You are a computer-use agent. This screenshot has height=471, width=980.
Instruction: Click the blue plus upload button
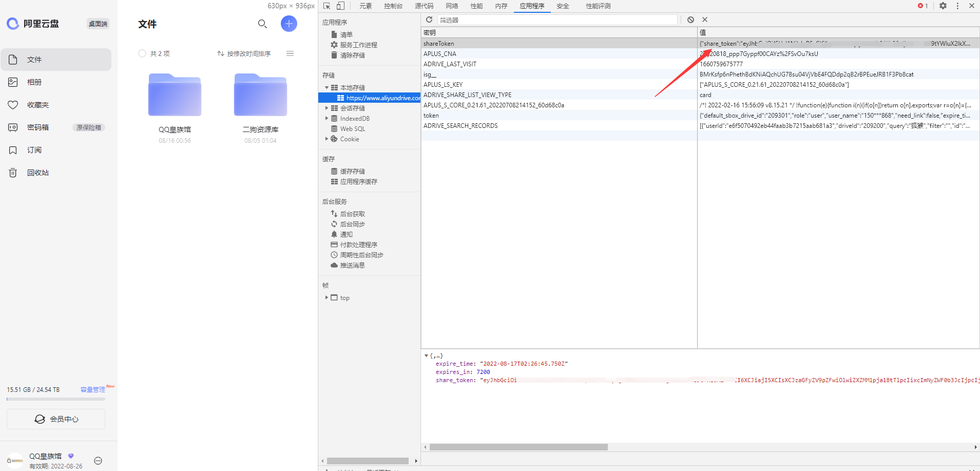[289, 24]
